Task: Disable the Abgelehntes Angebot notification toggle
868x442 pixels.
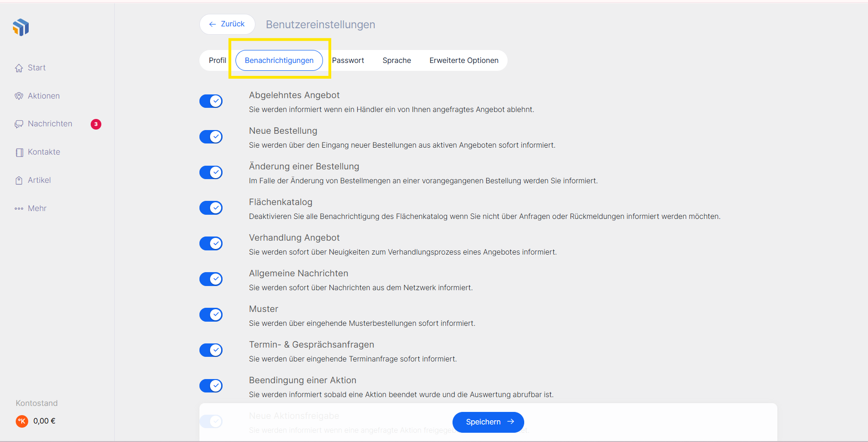Action: [211, 101]
